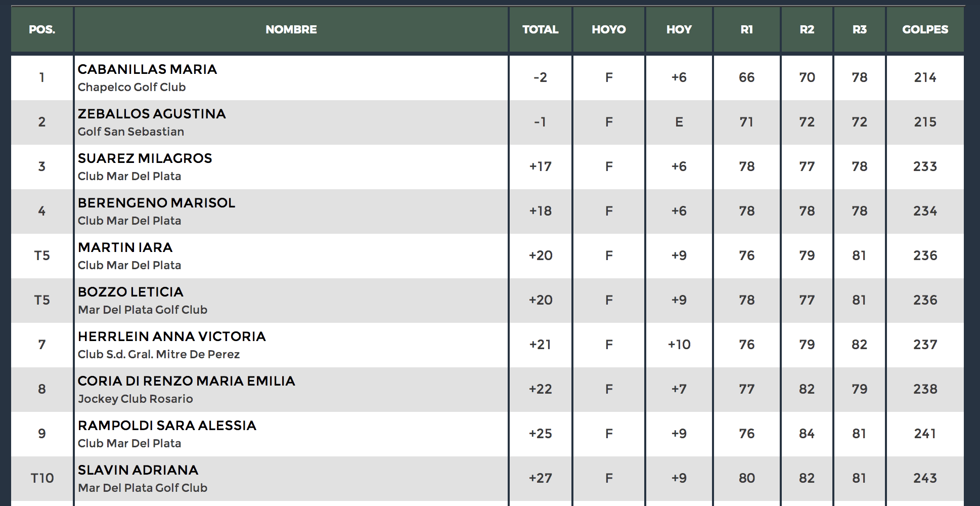Open player ZEBALLOS AGUSTINA

pyautogui.click(x=152, y=114)
